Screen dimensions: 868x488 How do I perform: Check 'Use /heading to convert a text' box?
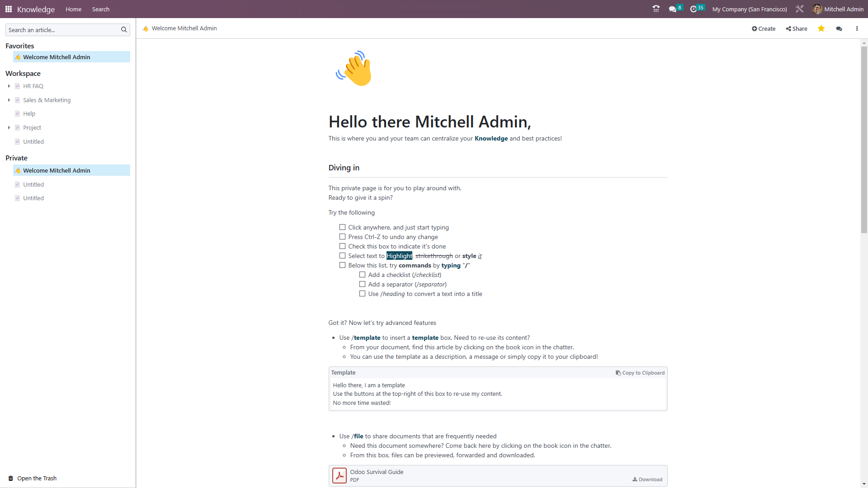pyautogui.click(x=362, y=294)
